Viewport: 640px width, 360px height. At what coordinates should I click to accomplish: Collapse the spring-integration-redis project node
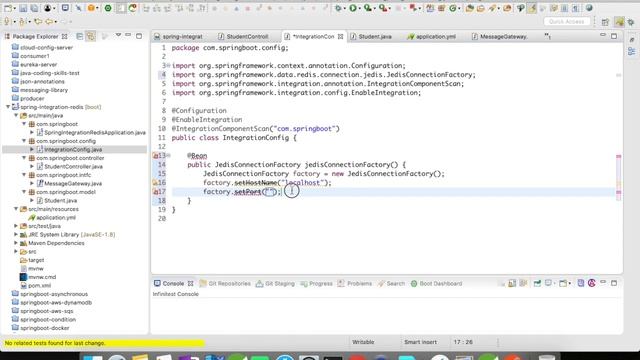point(8,107)
